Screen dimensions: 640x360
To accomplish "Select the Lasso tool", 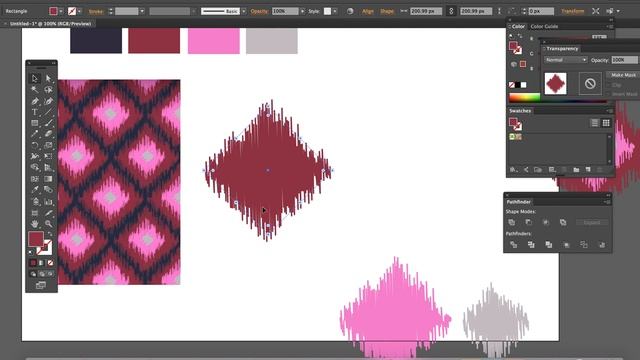I will 48,89.
